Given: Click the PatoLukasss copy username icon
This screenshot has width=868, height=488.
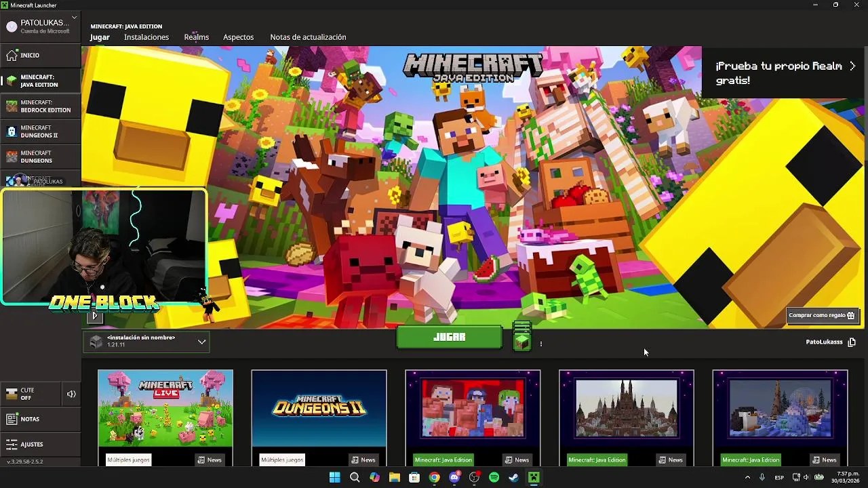Looking at the screenshot, I should coord(852,342).
